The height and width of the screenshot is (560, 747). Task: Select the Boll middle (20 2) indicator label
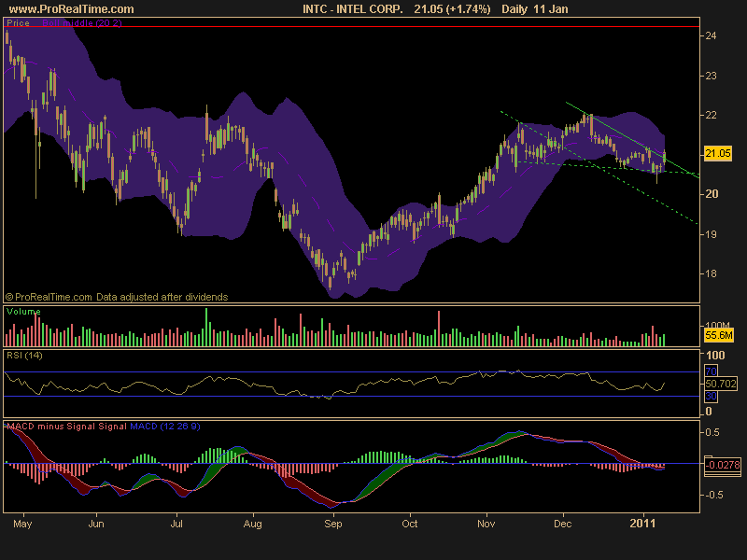coord(82,22)
